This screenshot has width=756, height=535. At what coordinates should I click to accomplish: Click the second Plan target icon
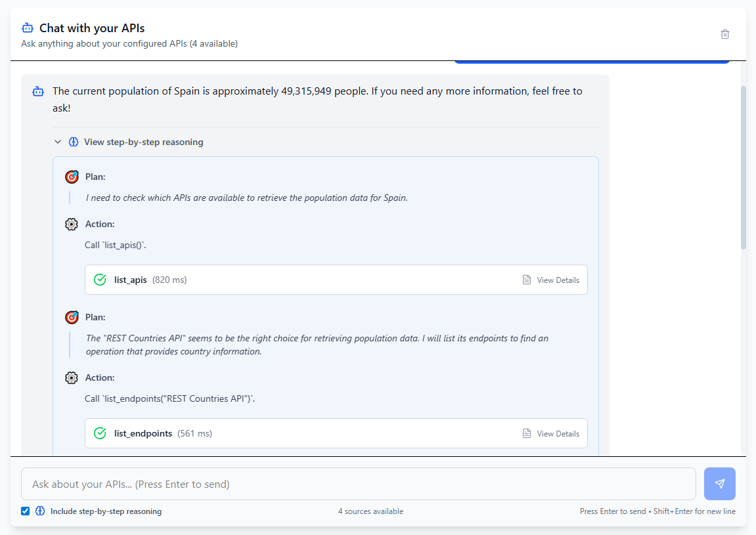[x=72, y=317]
